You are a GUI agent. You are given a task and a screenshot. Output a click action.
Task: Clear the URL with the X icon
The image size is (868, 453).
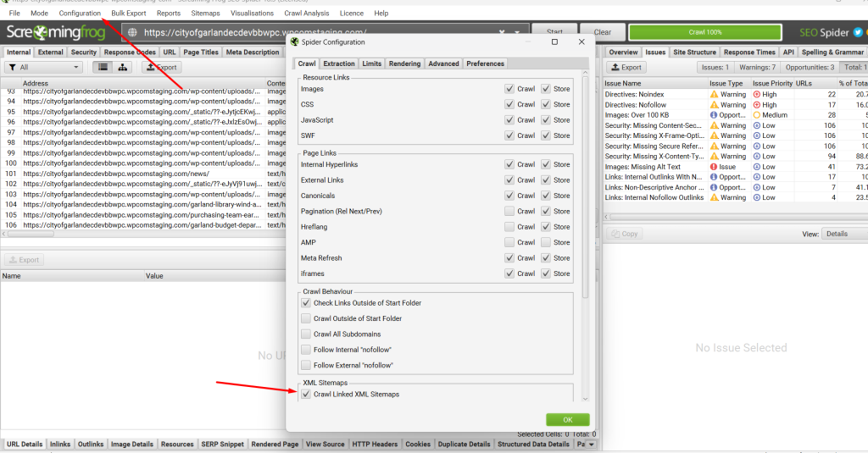(x=503, y=33)
